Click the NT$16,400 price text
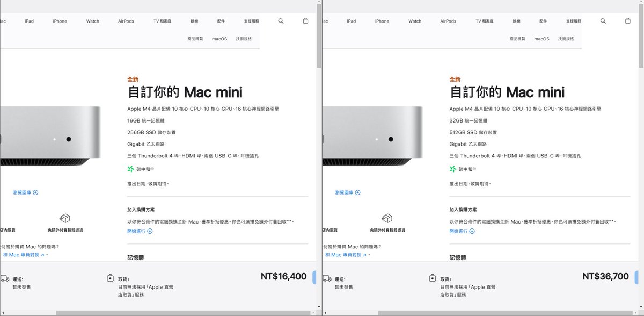The width and height of the screenshot is (644, 316). coord(283,277)
